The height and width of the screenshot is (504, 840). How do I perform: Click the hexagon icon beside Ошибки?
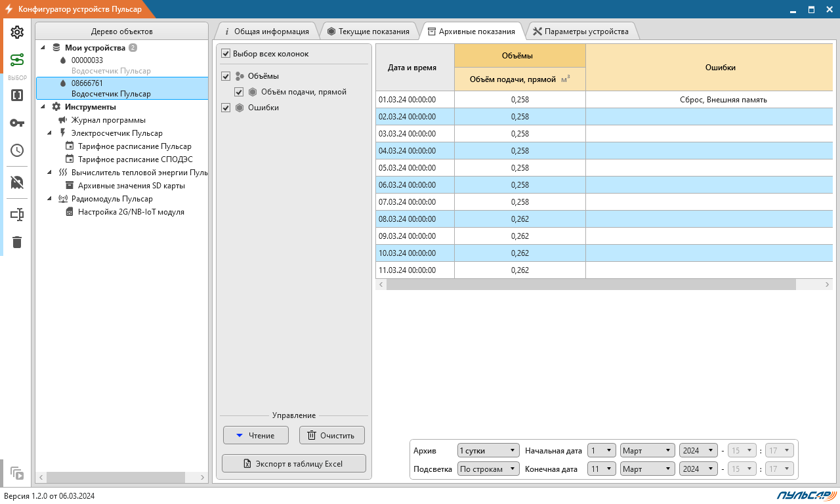(240, 108)
